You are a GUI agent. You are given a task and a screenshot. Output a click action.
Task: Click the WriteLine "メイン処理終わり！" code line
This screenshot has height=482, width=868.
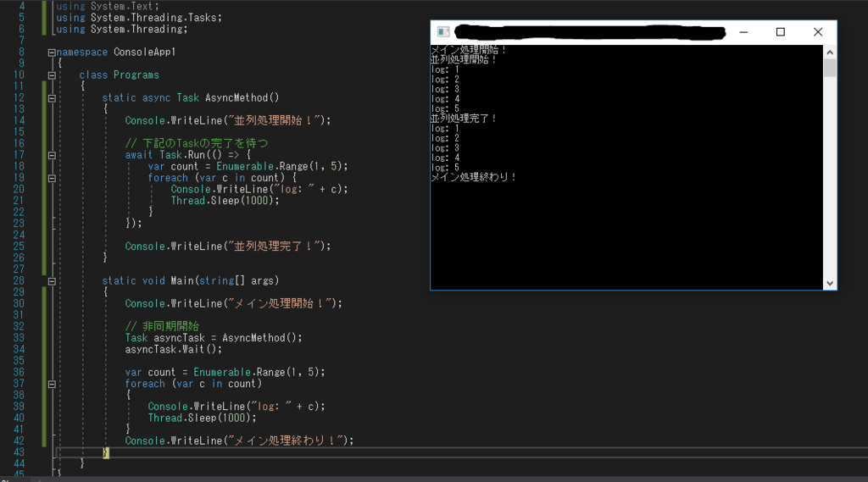(239, 440)
